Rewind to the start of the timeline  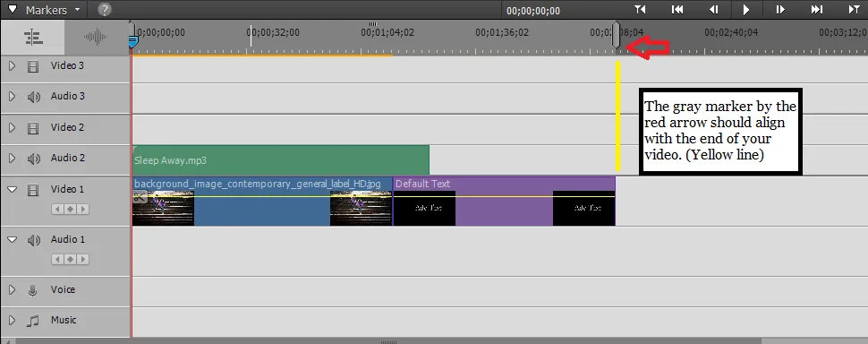[x=677, y=10]
